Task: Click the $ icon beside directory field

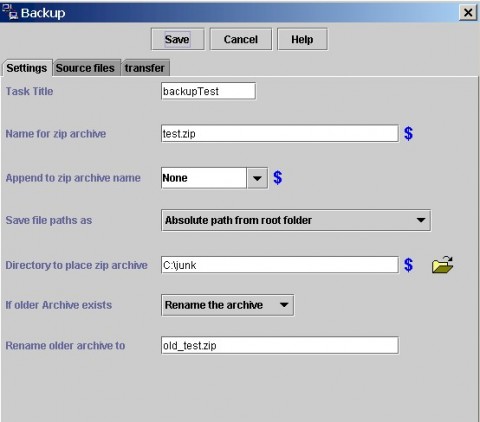Action: [x=408, y=265]
